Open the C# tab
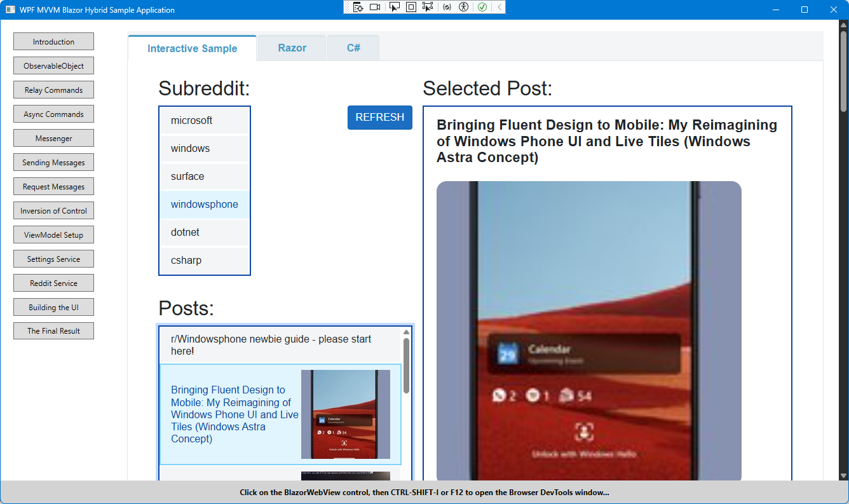Screen dimensions: 849x504 (x=353, y=47)
